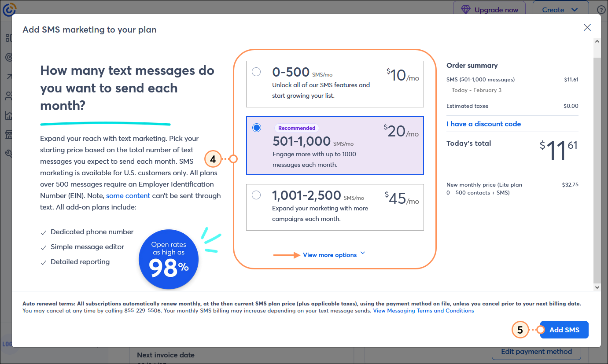Click the dialog's vertical scrollbar thumb
Viewport: 608px width, 364px height.
click(597, 169)
